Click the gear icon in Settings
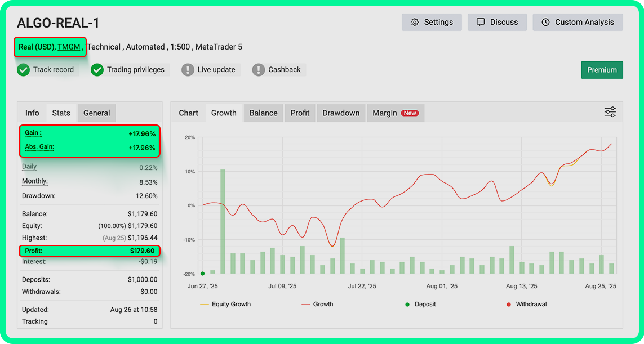Screen dimensions: 644x344 point(415,23)
